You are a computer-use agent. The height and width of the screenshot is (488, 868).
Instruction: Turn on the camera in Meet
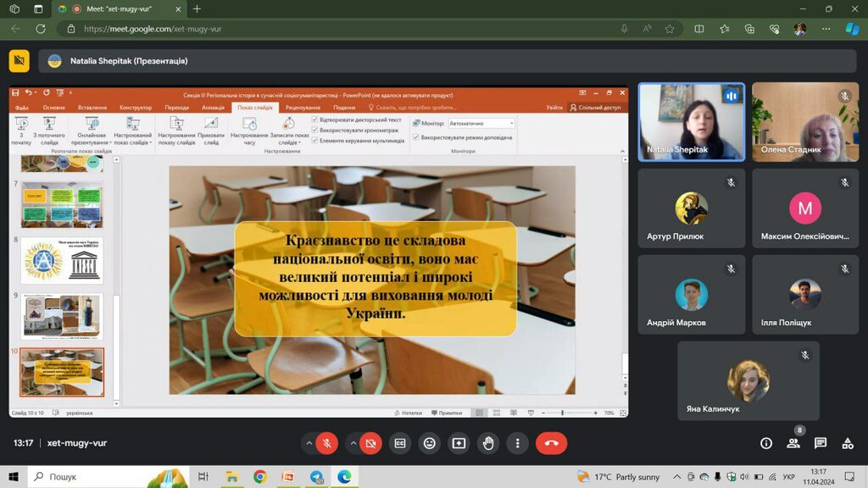pyautogui.click(x=370, y=443)
